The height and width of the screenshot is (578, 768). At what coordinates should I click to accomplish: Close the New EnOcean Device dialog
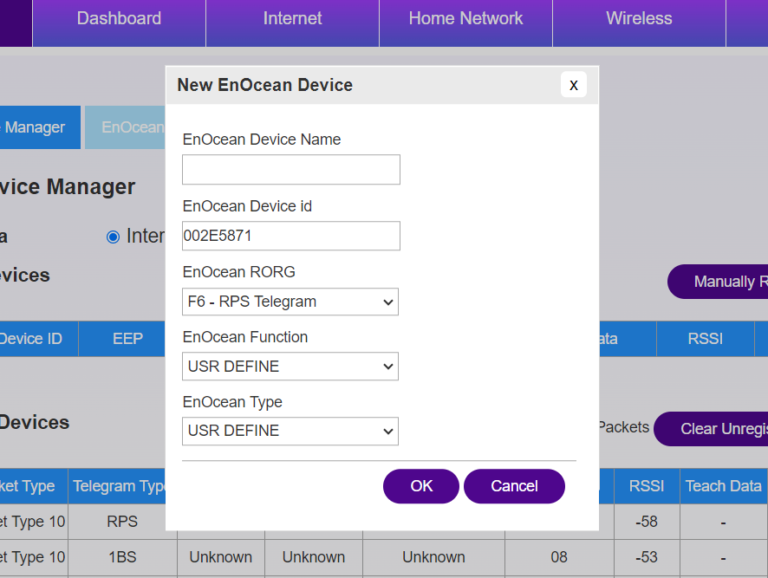click(573, 85)
